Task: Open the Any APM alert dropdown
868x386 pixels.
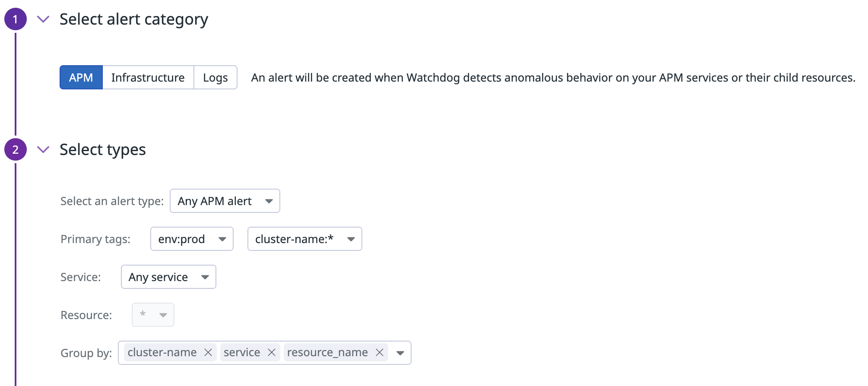Action: [x=225, y=201]
